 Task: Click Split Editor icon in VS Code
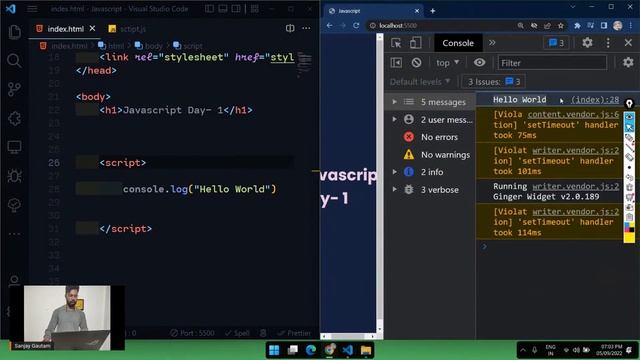click(x=290, y=28)
